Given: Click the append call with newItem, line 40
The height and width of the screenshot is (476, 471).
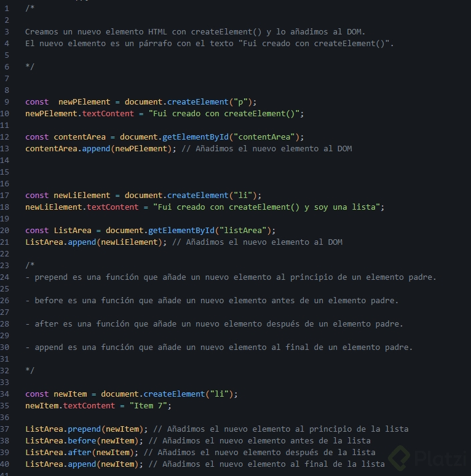Looking at the screenshot, I should point(82,464).
